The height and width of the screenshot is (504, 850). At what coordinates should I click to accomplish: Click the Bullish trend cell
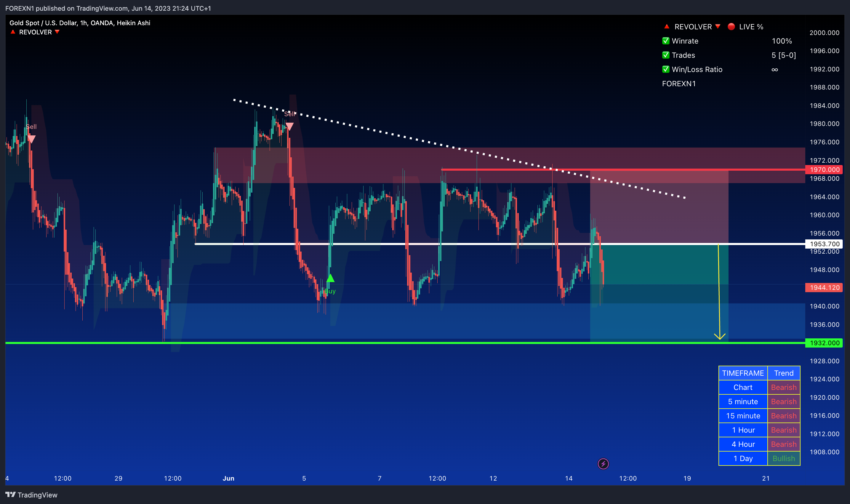pyautogui.click(x=783, y=458)
